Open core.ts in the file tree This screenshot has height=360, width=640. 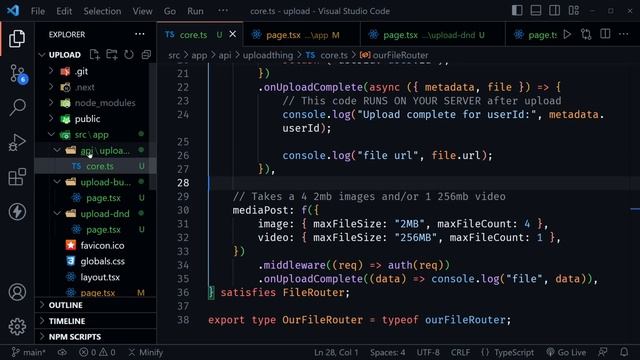point(96,166)
